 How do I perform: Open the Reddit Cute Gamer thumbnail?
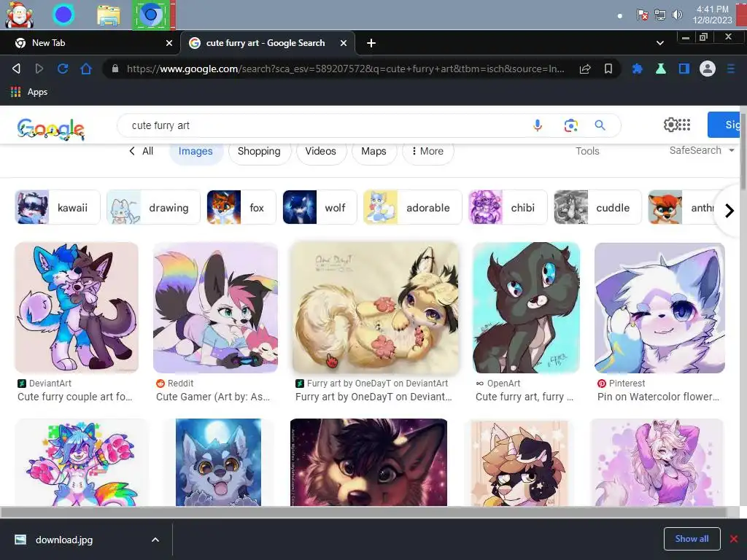[215, 307]
